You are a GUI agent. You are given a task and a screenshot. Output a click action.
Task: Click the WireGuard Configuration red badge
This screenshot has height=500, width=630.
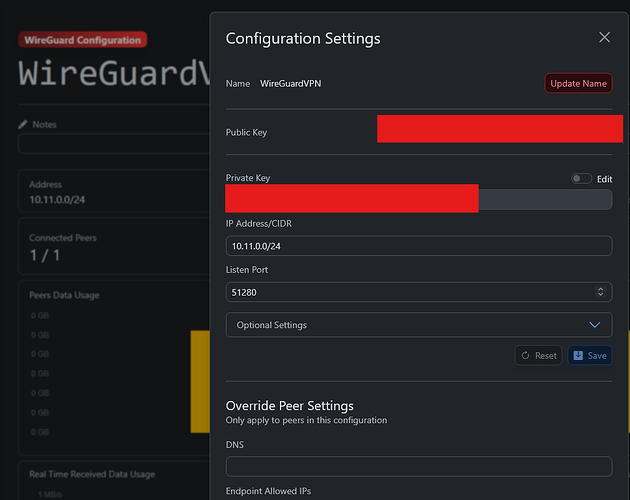coord(82,40)
